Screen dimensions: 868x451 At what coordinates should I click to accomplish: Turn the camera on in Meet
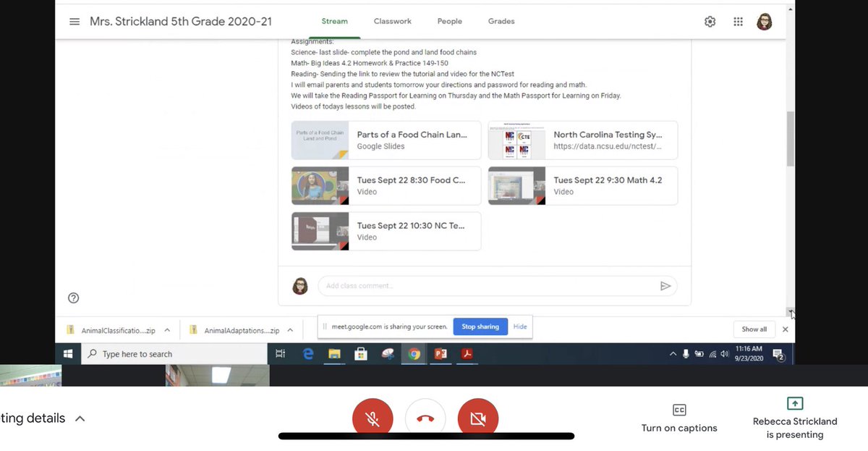478,418
